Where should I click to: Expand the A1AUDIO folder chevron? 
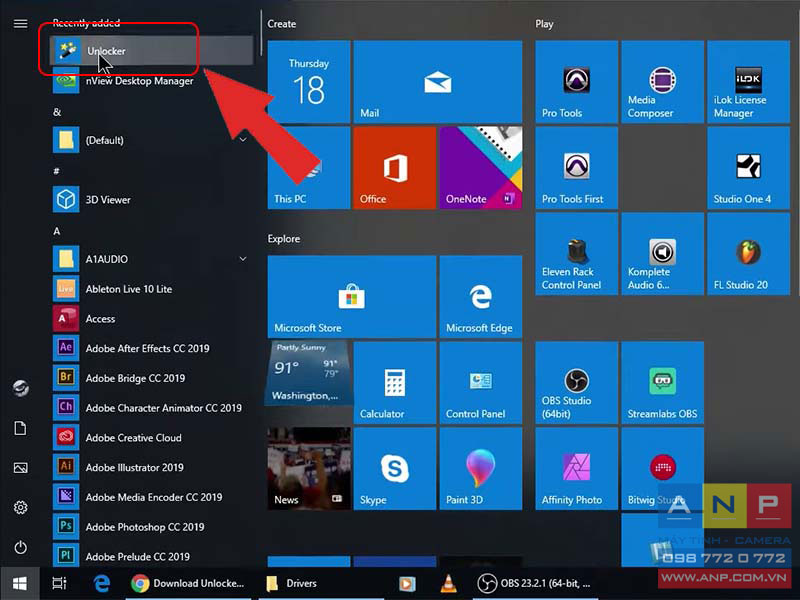pyautogui.click(x=243, y=259)
